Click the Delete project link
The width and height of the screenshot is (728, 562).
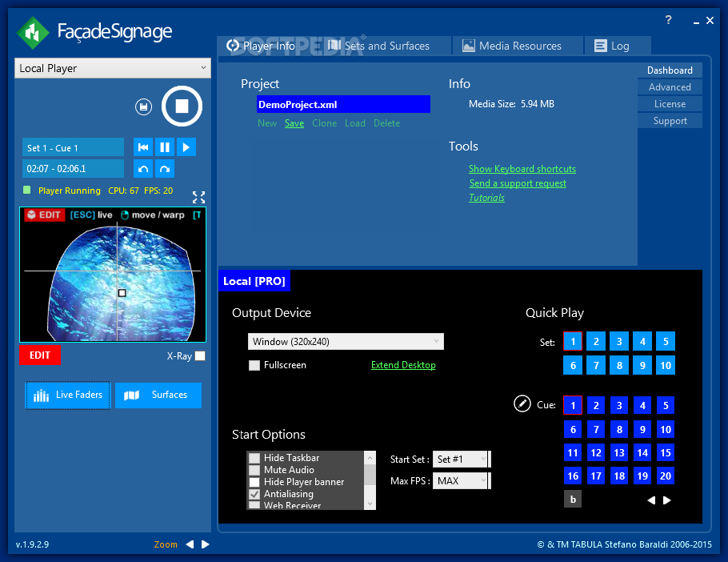coord(386,123)
